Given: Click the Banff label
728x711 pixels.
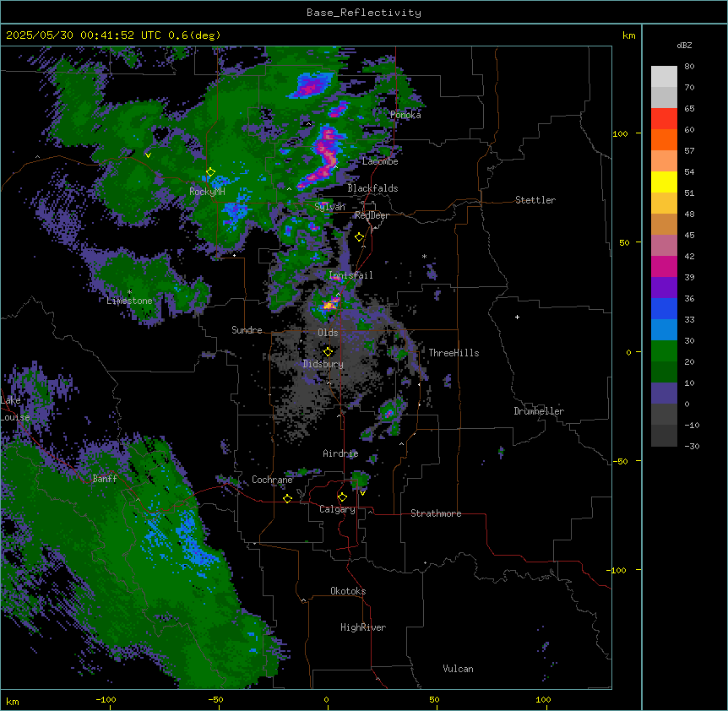Looking at the screenshot, I should [x=105, y=479].
